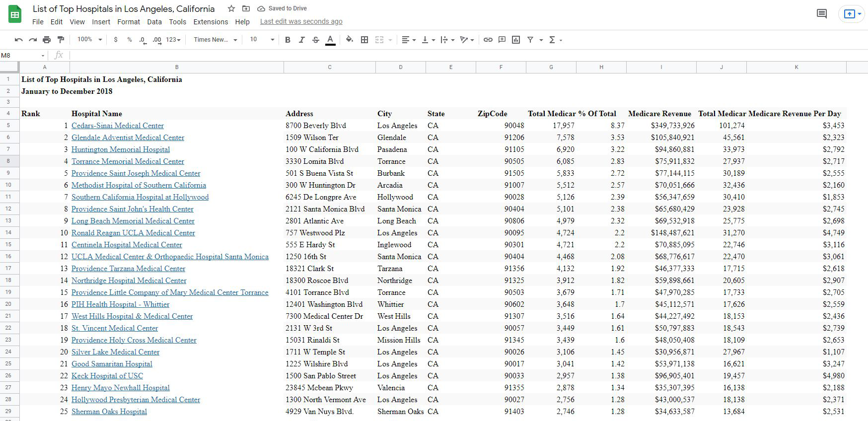868x421 pixels.
Task: Open the zoom level dropdown
Action: [x=89, y=40]
